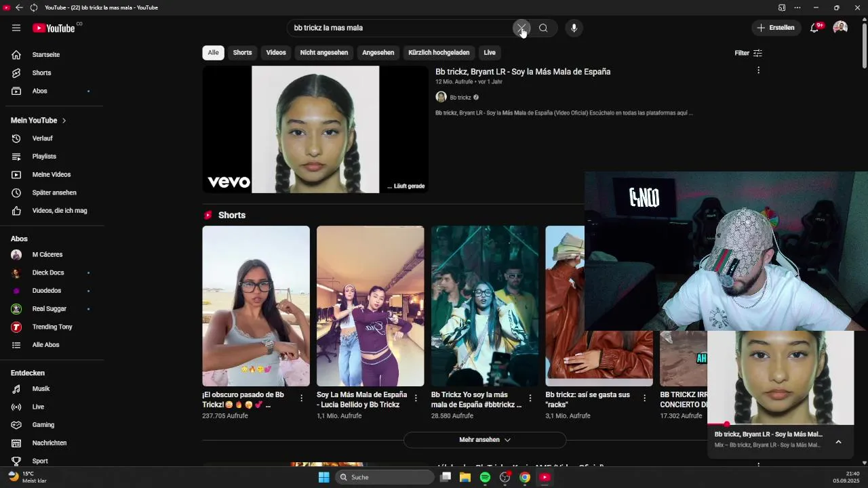Expand Mein YouTube chevron

click(x=64, y=121)
